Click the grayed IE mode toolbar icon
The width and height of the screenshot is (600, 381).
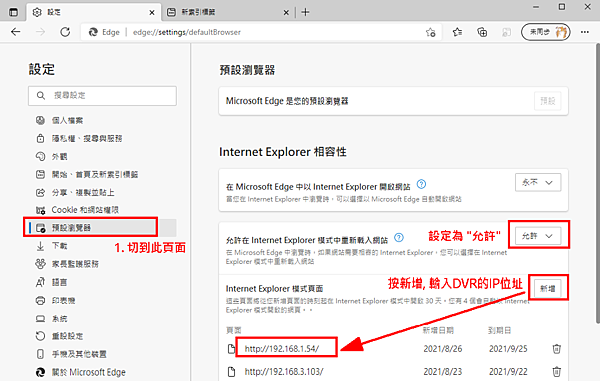click(506, 33)
